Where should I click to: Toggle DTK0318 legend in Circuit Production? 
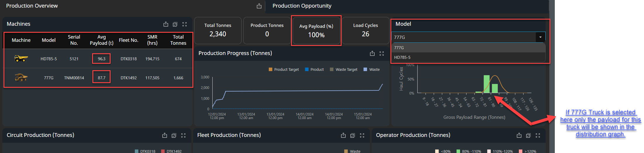point(145,151)
